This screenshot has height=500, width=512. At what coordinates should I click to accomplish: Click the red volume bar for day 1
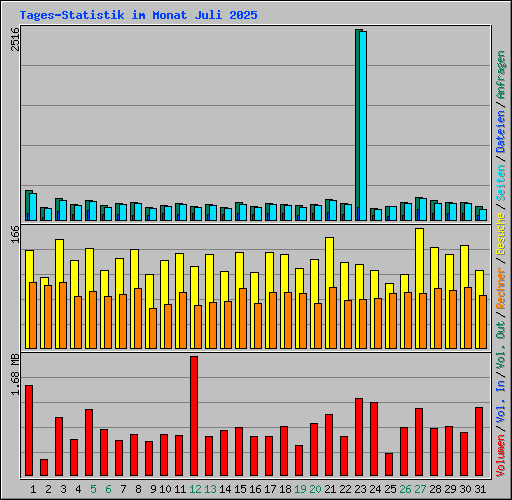(29, 430)
